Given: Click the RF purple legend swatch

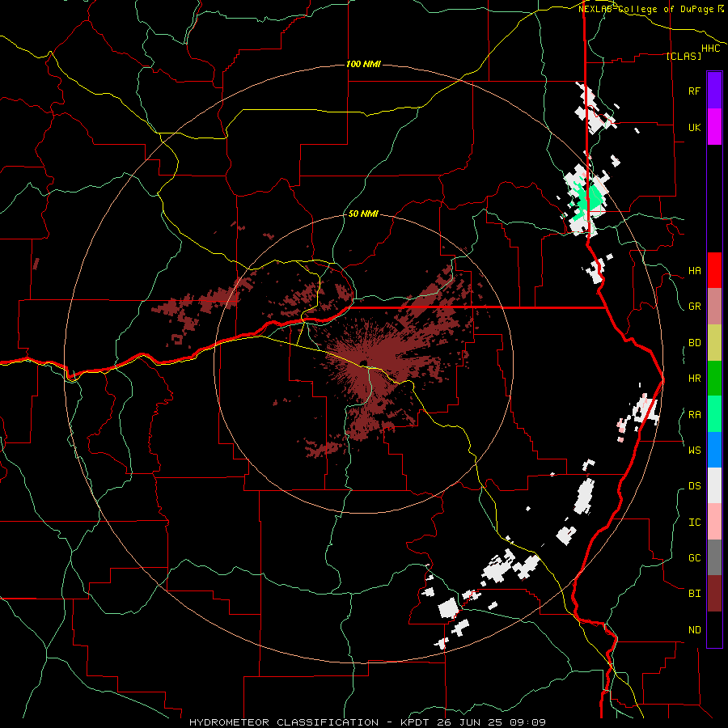Looking at the screenshot, I should click(714, 91).
